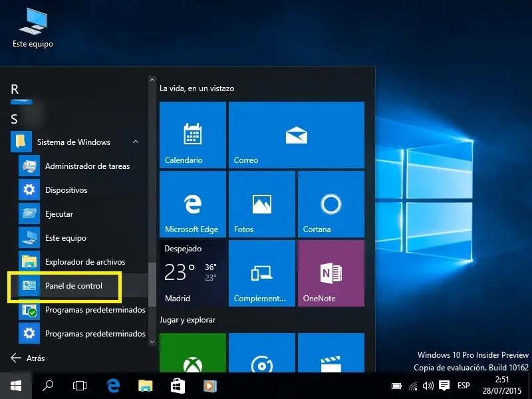532x399 pixels.
Task: Click the app list scrollbar thumb
Action: (x=152, y=285)
